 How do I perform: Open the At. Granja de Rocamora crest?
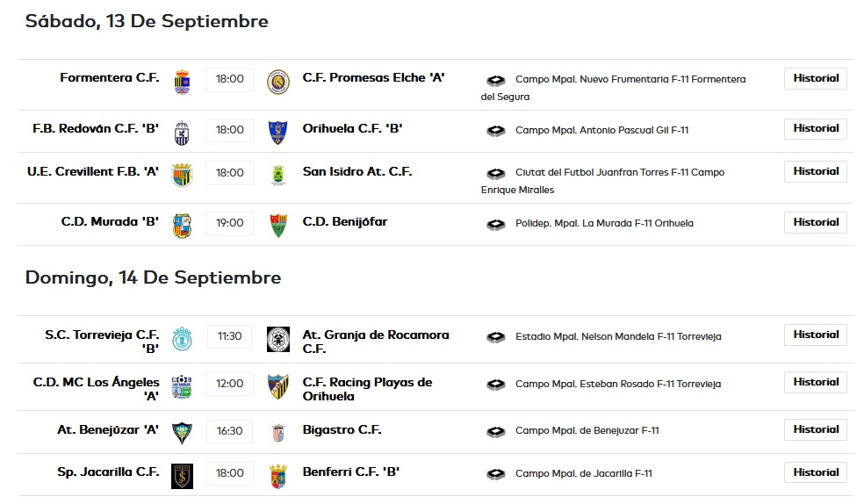click(x=278, y=339)
